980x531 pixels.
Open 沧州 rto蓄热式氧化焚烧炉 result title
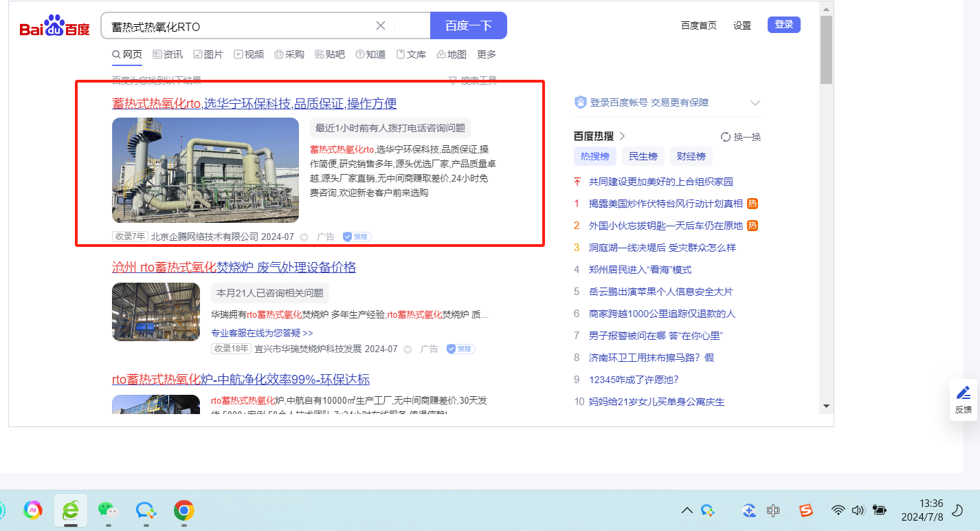[234, 268]
